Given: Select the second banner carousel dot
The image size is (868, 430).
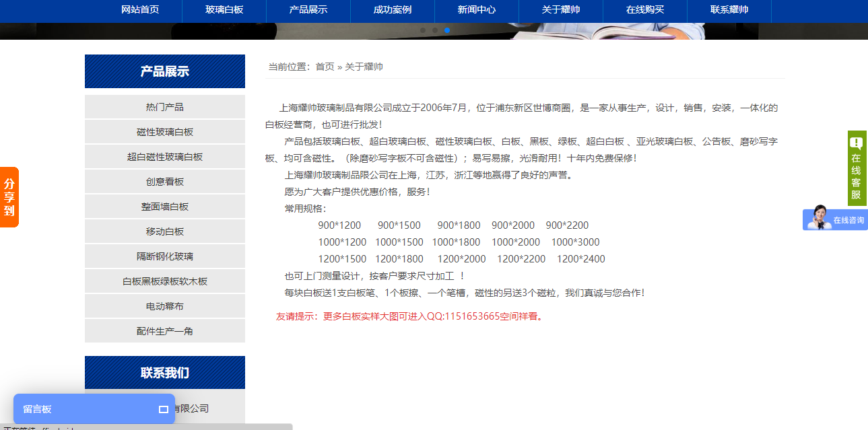Looking at the screenshot, I should click(435, 30).
